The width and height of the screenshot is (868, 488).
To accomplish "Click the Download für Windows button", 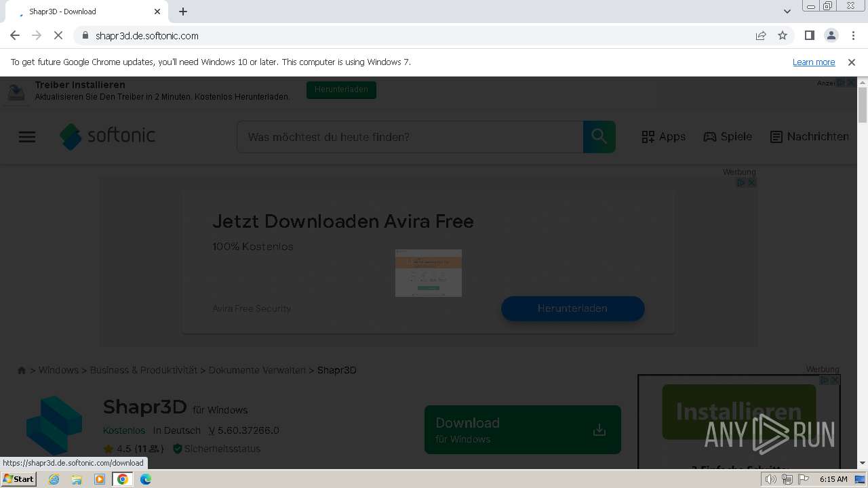I will click(523, 430).
